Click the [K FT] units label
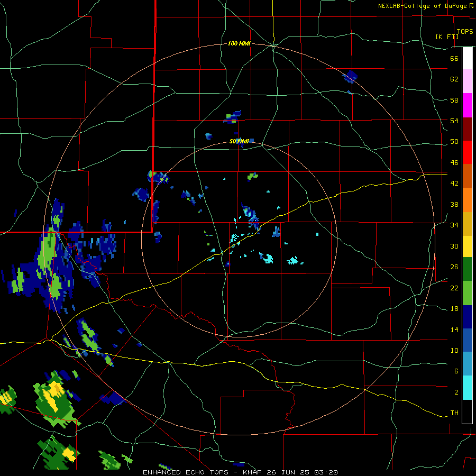476x476 pixels. pyautogui.click(x=447, y=36)
